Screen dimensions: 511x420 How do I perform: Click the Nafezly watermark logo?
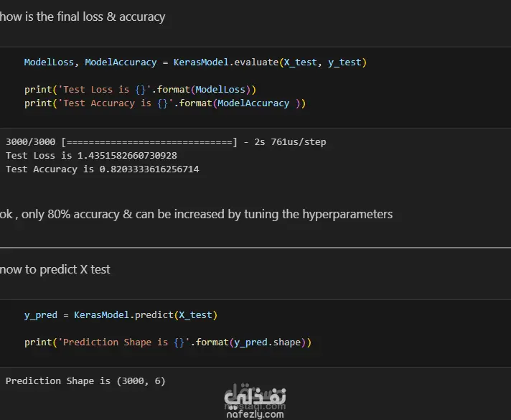(255, 397)
